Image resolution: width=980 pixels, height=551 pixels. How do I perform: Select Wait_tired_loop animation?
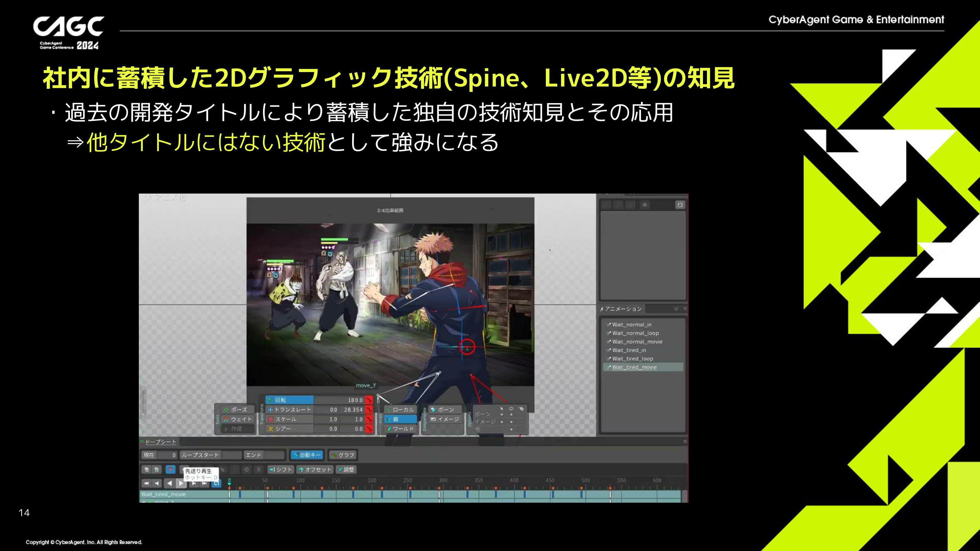[643, 359]
